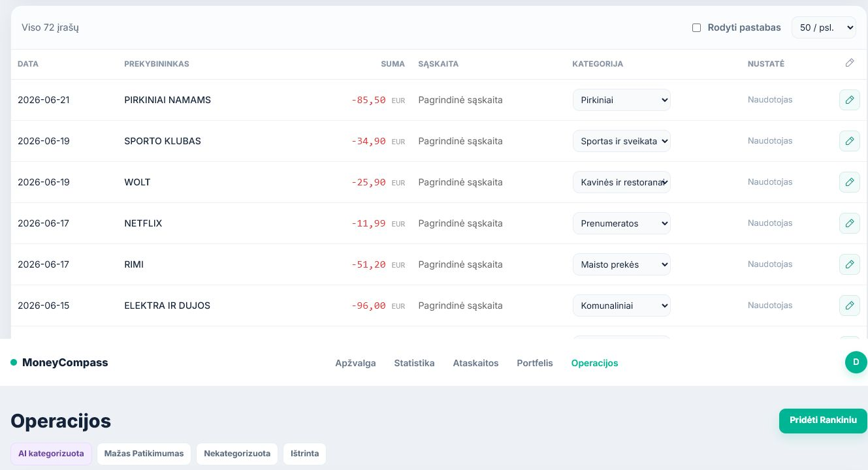The width and height of the screenshot is (868, 470).
Task: Switch to the Portfelis tab
Action: pos(534,363)
